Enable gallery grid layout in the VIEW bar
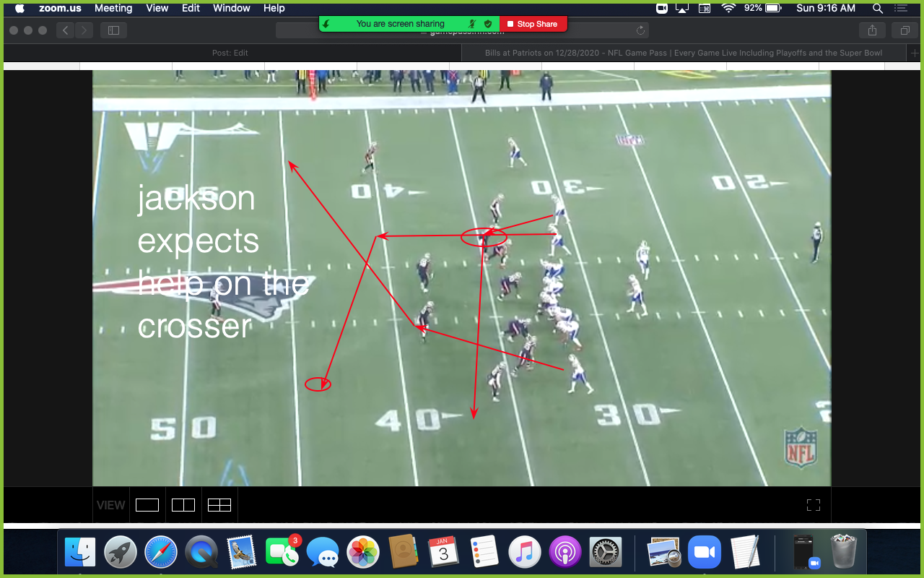This screenshot has width=924, height=578. point(219,505)
